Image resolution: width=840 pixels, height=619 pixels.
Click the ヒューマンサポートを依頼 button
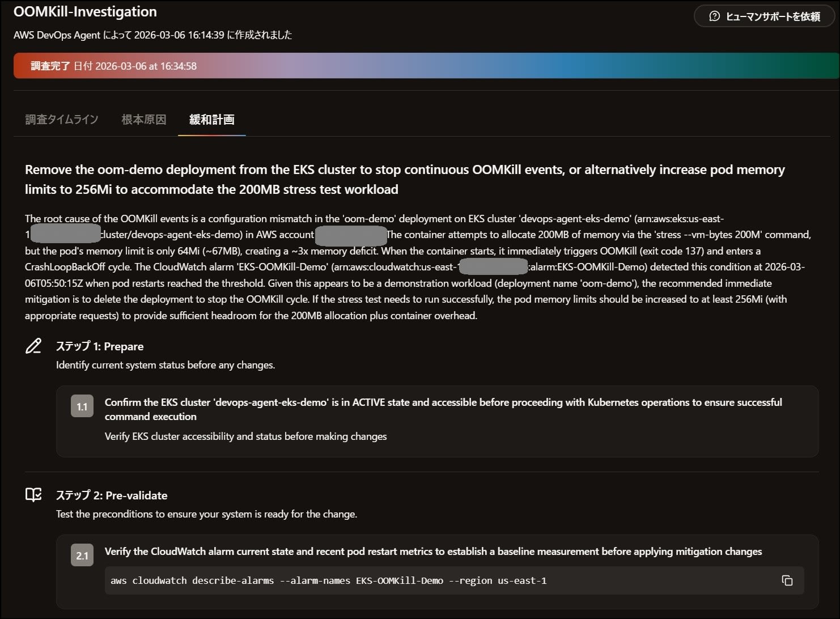tap(764, 16)
